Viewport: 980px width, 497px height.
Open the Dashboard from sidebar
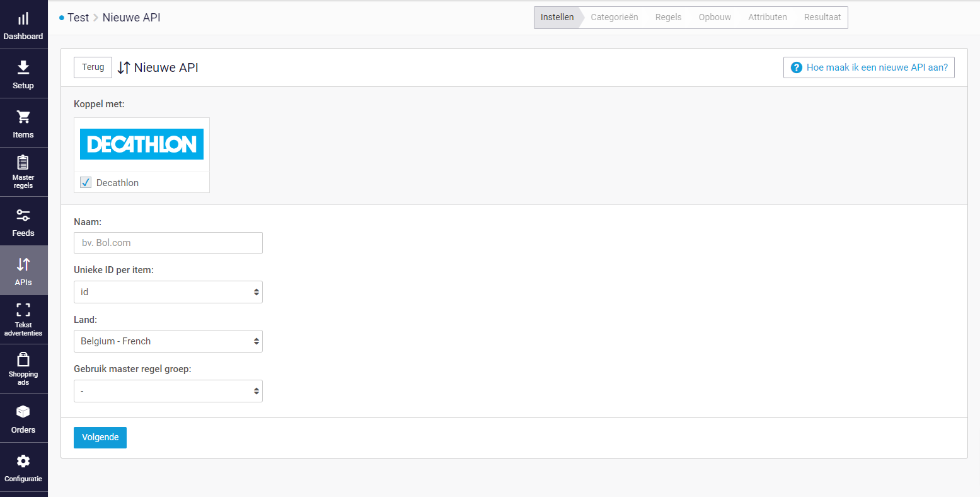tap(23, 25)
